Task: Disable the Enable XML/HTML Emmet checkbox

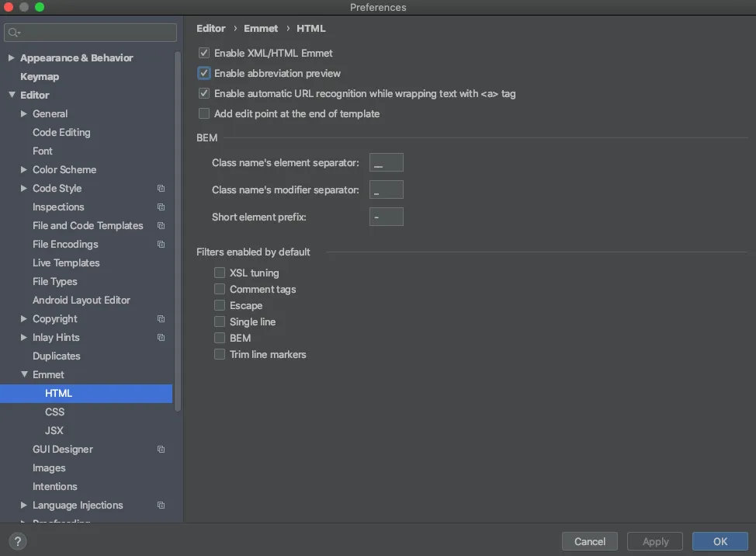Action: pyautogui.click(x=204, y=54)
